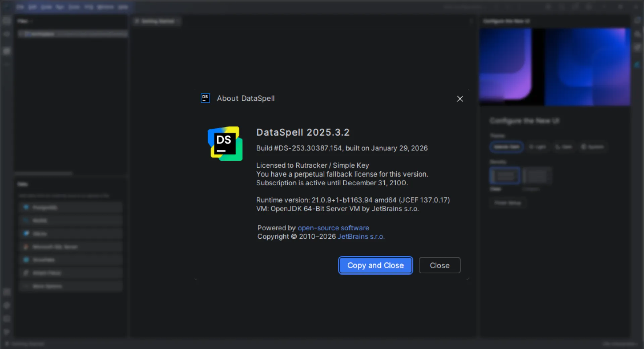Click the large DataSpell logo
This screenshot has height=349, width=644.
[x=225, y=144]
